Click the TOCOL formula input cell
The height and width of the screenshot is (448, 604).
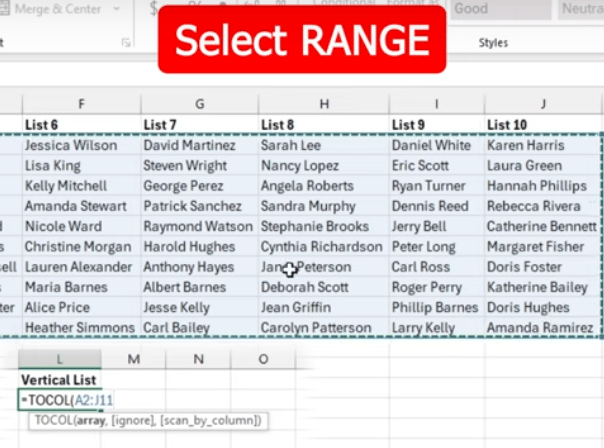60,400
